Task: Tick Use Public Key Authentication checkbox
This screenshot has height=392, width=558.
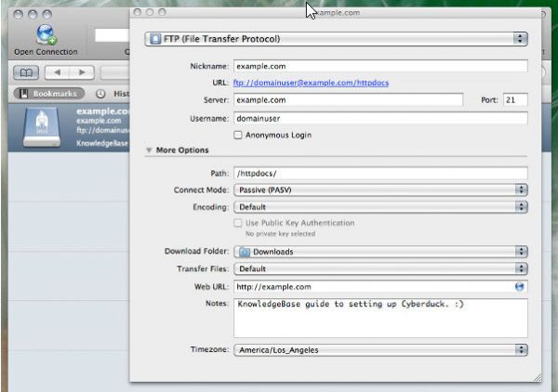Action: pyautogui.click(x=238, y=223)
